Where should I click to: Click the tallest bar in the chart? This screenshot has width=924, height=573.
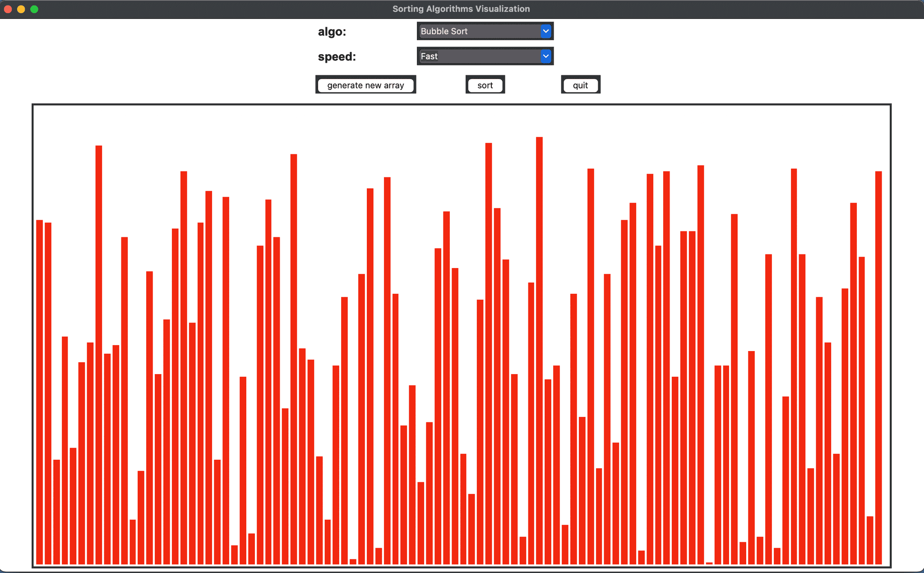(539, 351)
